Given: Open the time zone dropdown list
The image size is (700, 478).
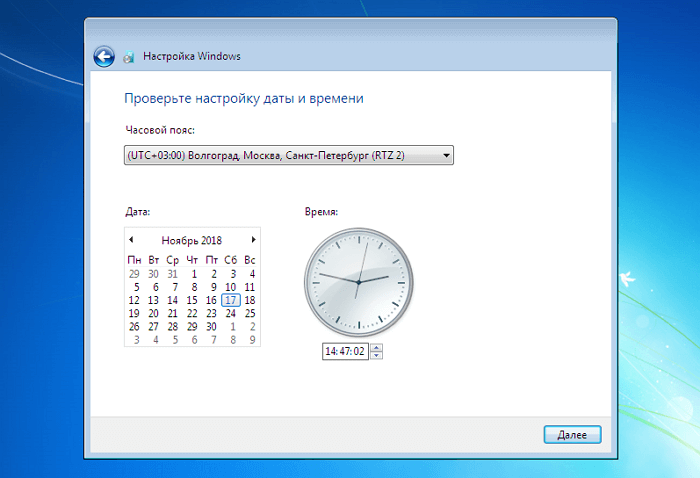Looking at the screenshot, I should coord(446,155).
